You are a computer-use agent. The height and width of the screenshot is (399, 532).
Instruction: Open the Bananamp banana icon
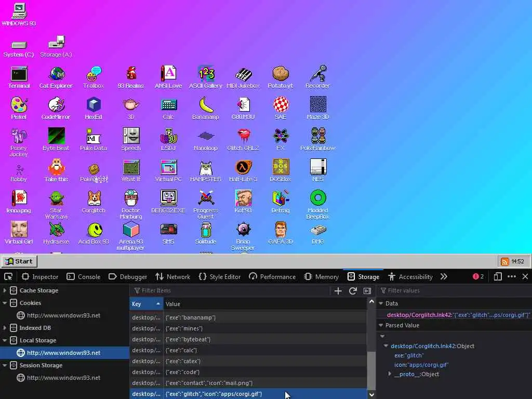click(206, 109)
